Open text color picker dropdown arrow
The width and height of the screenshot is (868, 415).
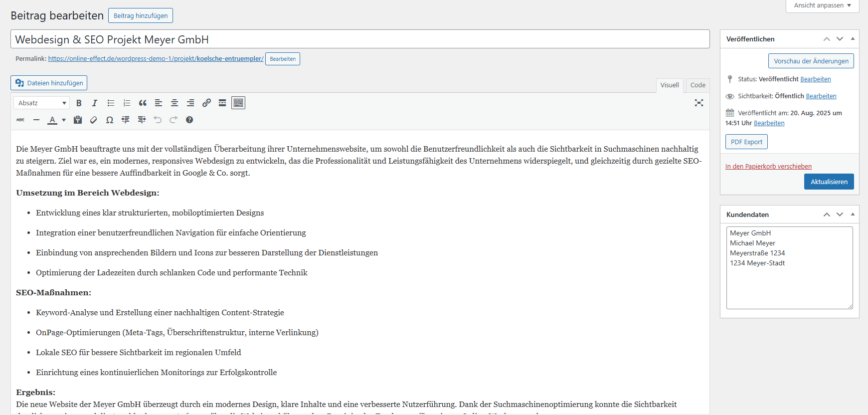64,120
